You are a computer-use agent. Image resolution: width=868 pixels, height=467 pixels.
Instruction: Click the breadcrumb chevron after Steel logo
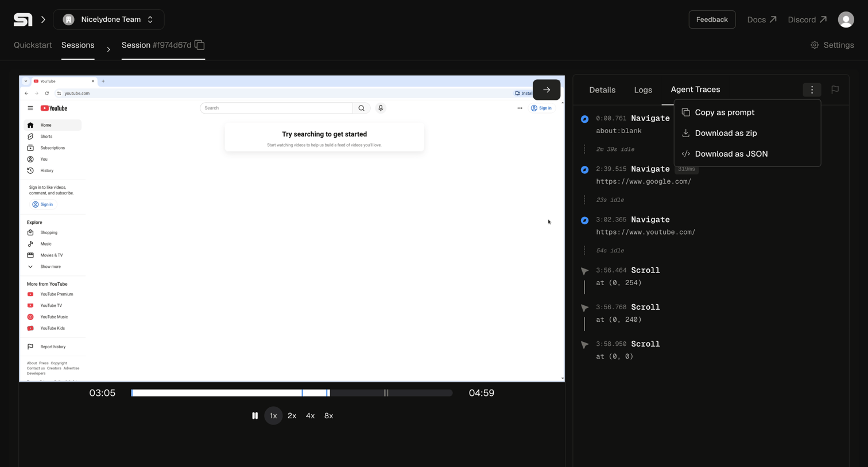click(x=43, y=20)
